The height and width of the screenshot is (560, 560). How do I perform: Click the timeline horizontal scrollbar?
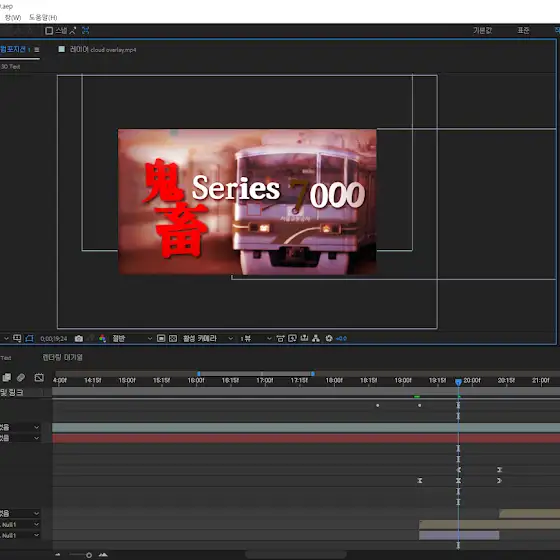296,555
